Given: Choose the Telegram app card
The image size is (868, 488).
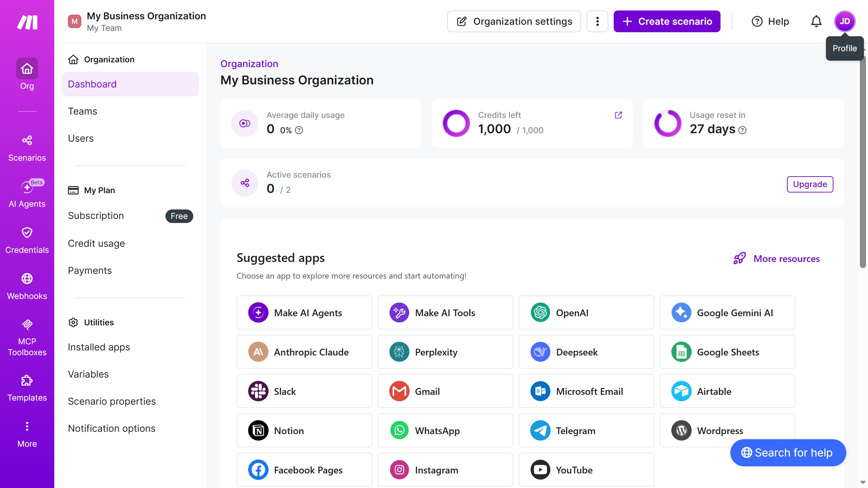Looking at the screenshot, I should coord(587,430).
